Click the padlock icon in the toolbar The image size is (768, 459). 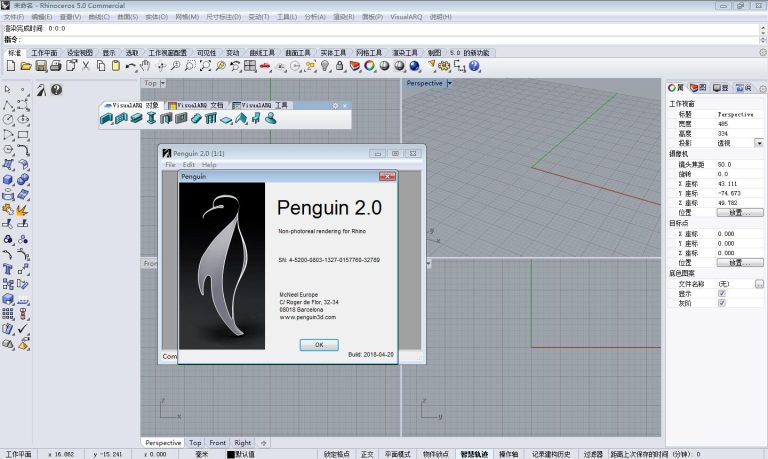339,66
